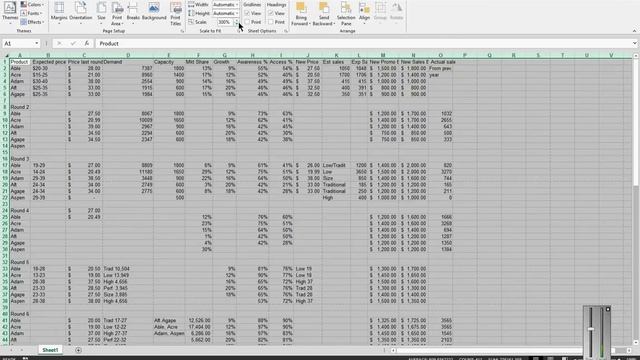
Task: Open the Orientation menu
Action: point(80,12)
